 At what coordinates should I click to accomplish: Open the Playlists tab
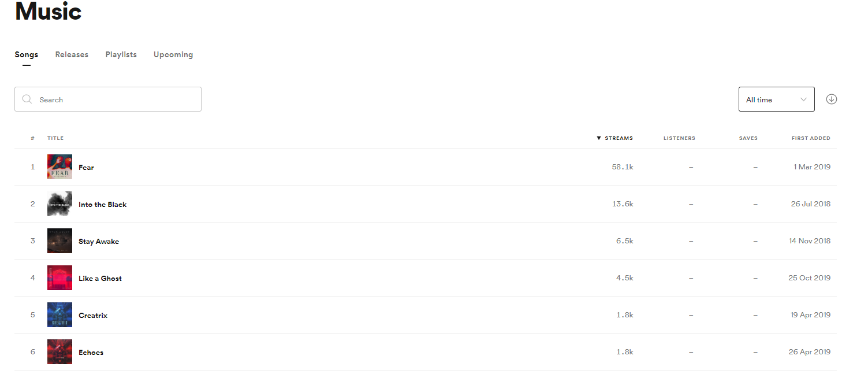[121, 54]
